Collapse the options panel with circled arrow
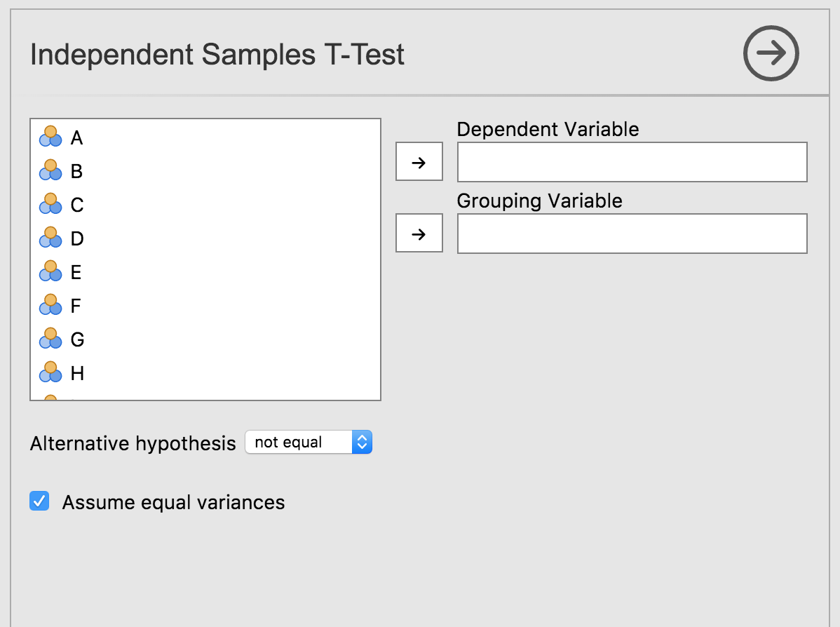This screenshot has width=840, height=627. point(771,53)
